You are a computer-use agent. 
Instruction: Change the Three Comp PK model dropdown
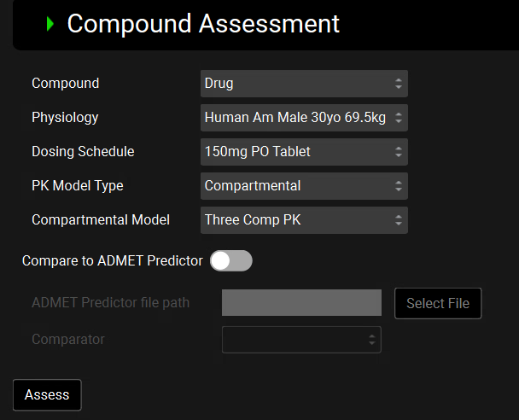pyautogui.click(x=304, y=220)
